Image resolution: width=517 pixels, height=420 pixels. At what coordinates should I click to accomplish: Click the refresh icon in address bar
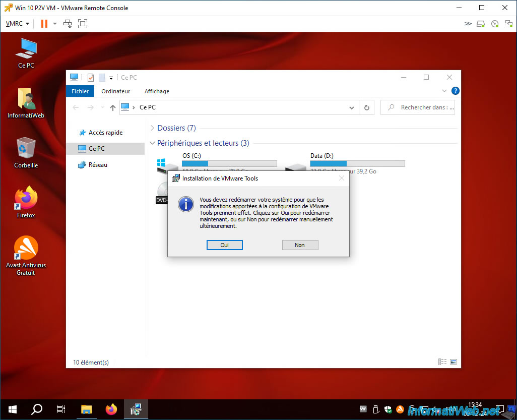tap(367, 107)
